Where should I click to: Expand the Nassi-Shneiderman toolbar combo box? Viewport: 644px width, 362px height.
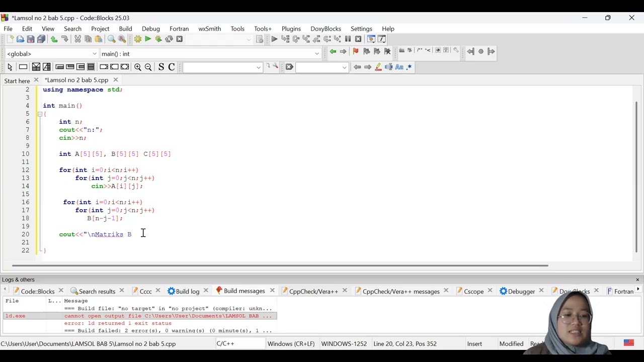(x=259, y=67)
